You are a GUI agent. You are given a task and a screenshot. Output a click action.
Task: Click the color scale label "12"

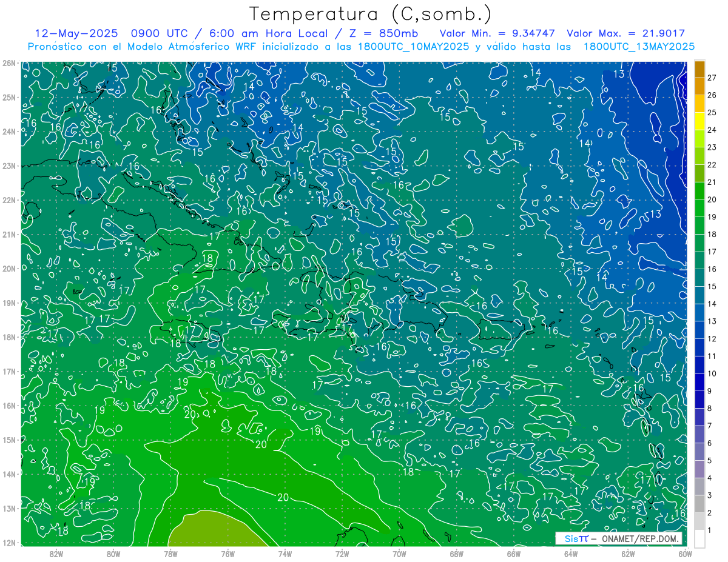pos(712,338)
